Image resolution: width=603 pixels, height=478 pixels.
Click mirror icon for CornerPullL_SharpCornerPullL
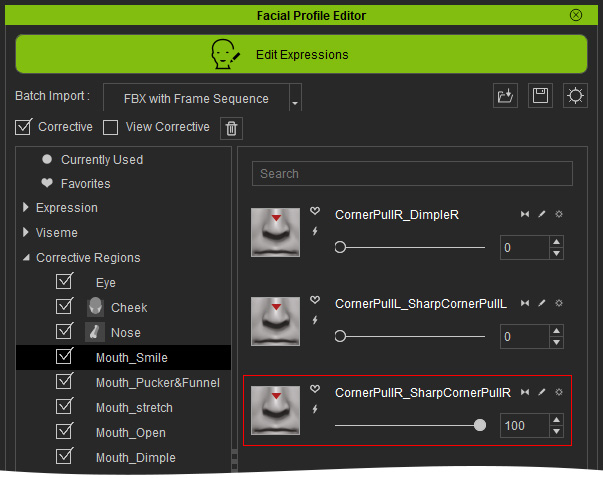(x=525, y=303)
